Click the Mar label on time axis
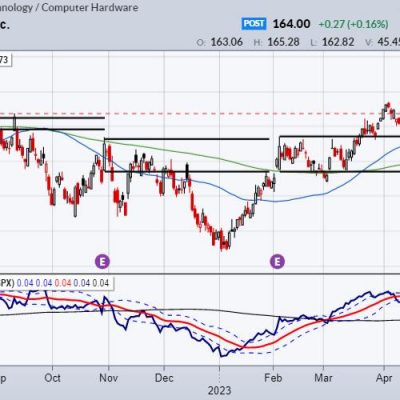The image size is (400, 400). tap(323, 378)
